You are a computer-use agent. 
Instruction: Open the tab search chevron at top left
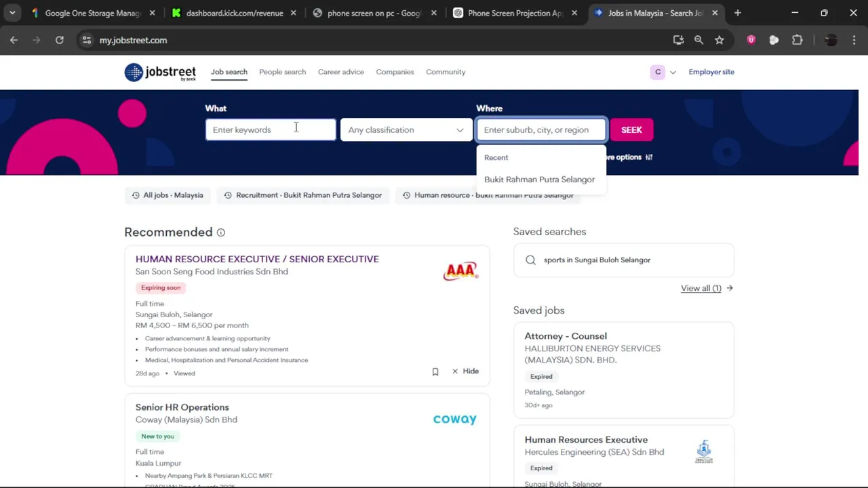(x=12, y=13)
